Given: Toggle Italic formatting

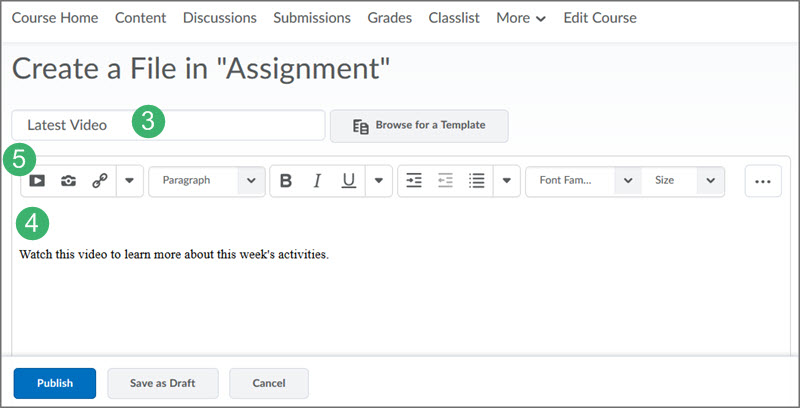Looking at the screenshot, I should click(317, 181).
